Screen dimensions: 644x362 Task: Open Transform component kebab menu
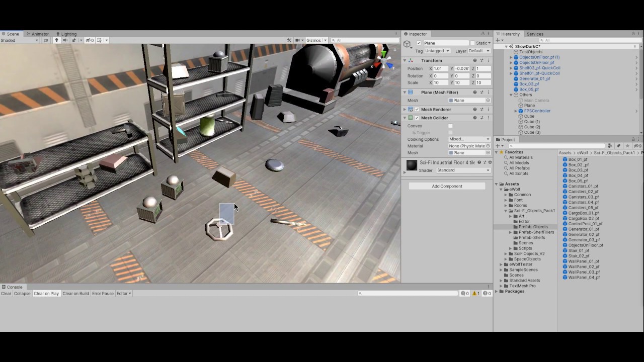click(488, 60)
